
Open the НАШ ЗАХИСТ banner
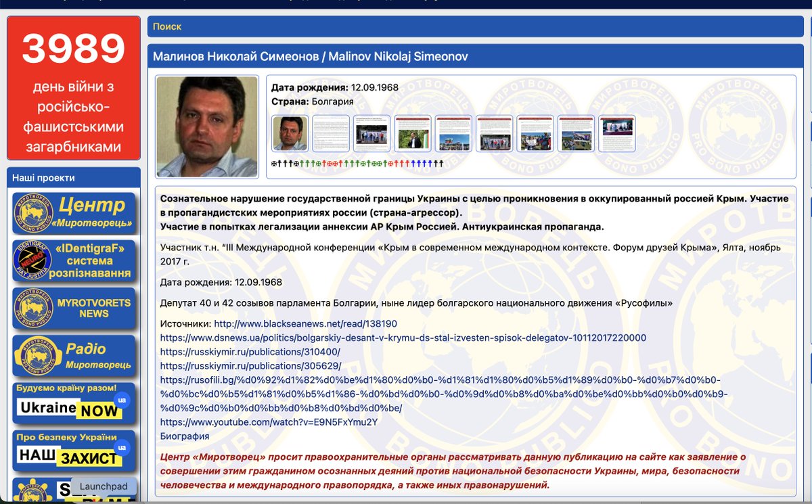74,451
